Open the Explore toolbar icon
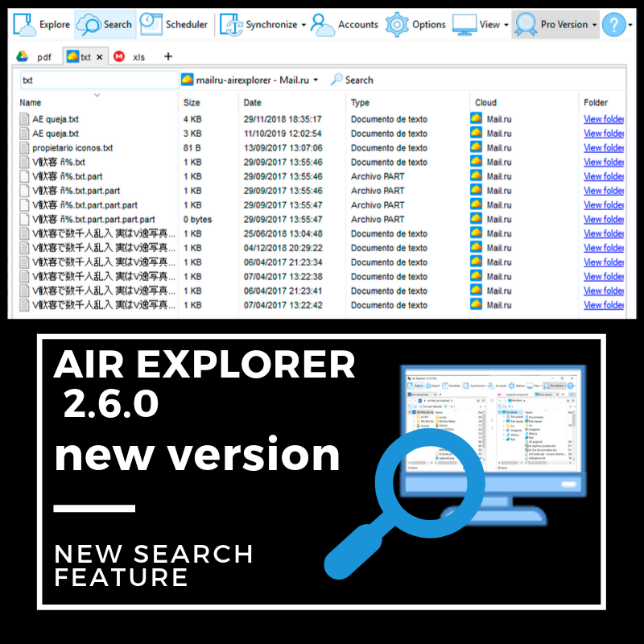The image size is (644, 644). 25,24
